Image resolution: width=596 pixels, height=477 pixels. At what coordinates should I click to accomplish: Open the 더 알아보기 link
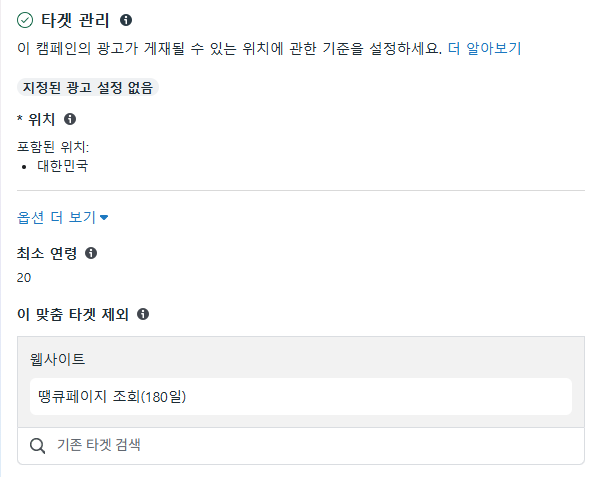[484, 49]
